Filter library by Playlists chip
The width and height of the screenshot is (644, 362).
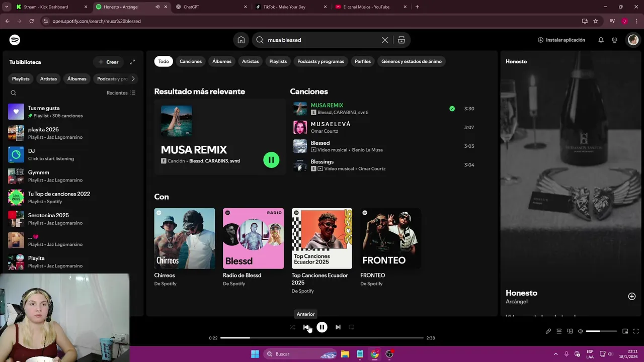point(21,79)
